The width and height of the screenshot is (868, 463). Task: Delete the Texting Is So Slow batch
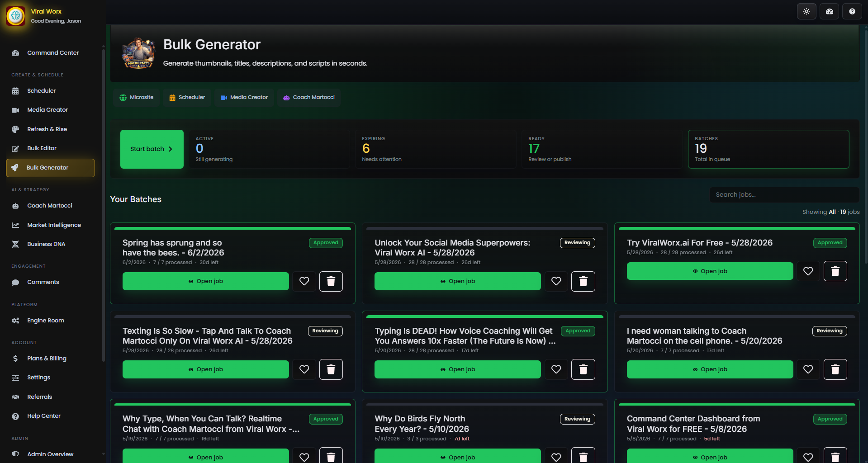pyautogui.click(x=331, y=369)
